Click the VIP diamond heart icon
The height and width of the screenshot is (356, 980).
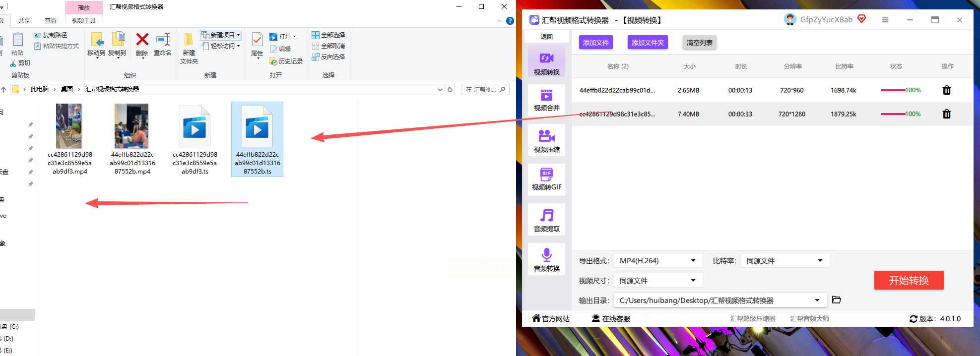(861, 19)
